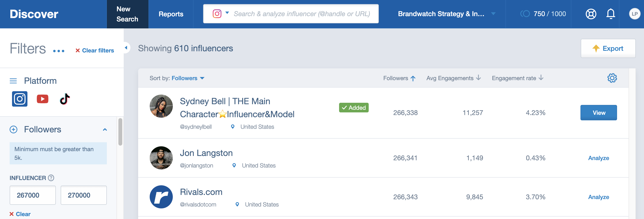Collapse the Followers filter section chevron
The width and height of the screenshot is (644, 219).
[105, 129]
